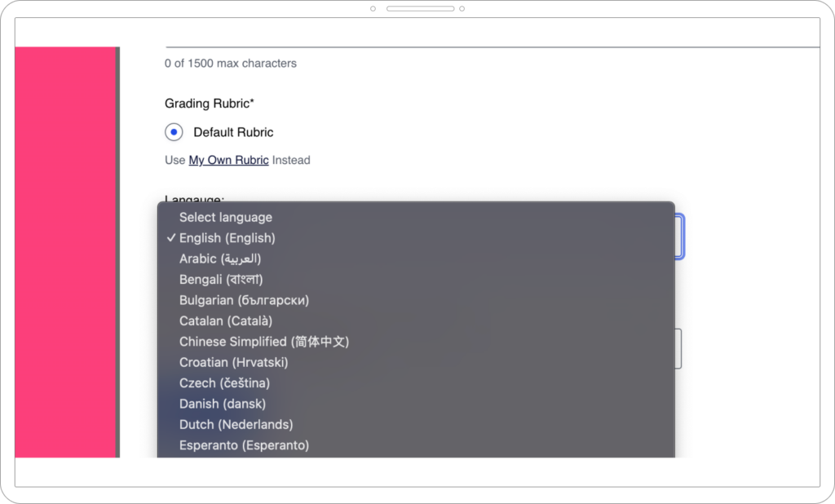Click the checkmark beside English (English)
This screenshot has height=504, width=835.
171,237
